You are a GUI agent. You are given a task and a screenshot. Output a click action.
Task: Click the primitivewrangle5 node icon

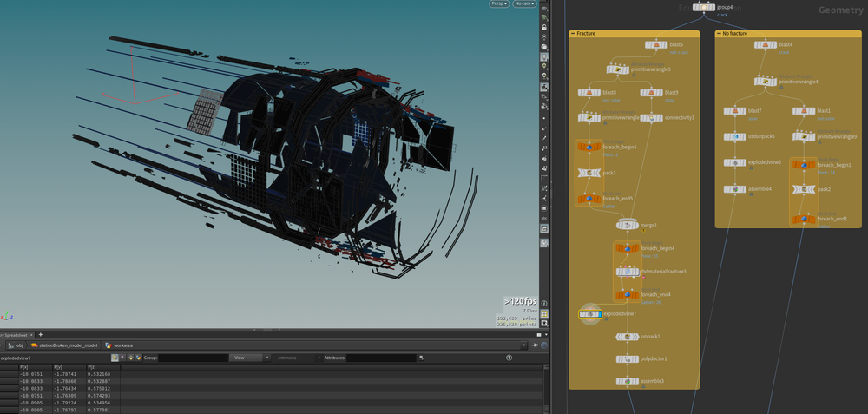[x=618, y=69]
